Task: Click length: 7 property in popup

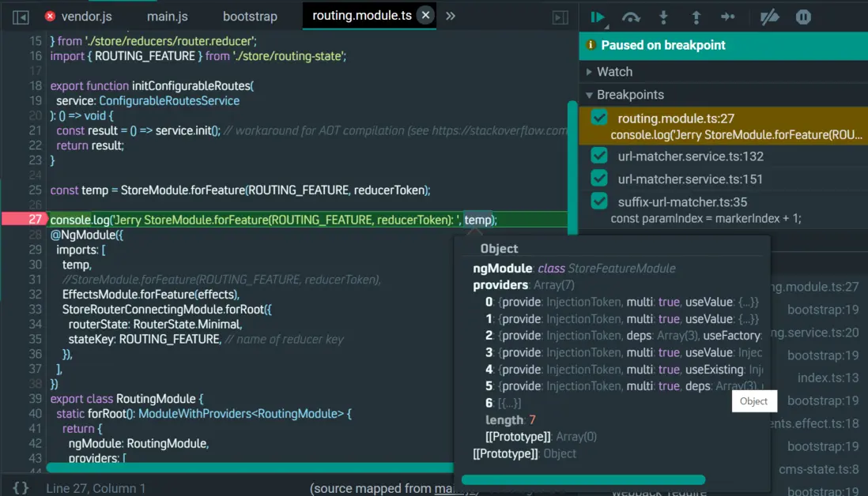Action: point(510,419)
